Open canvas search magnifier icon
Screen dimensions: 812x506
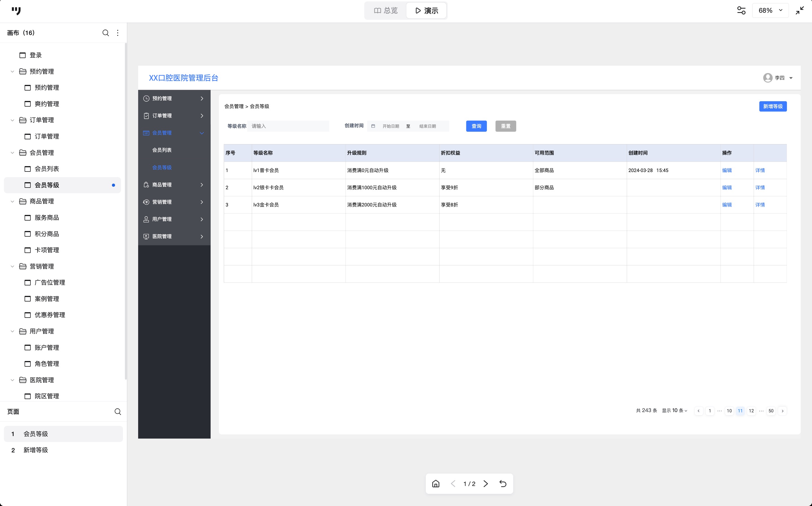pyautogui.click(x=105, y=33)
